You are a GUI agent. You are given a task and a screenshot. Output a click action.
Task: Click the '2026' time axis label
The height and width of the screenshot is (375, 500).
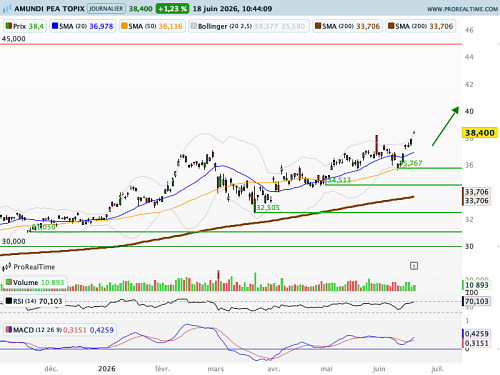coord(107,369)
